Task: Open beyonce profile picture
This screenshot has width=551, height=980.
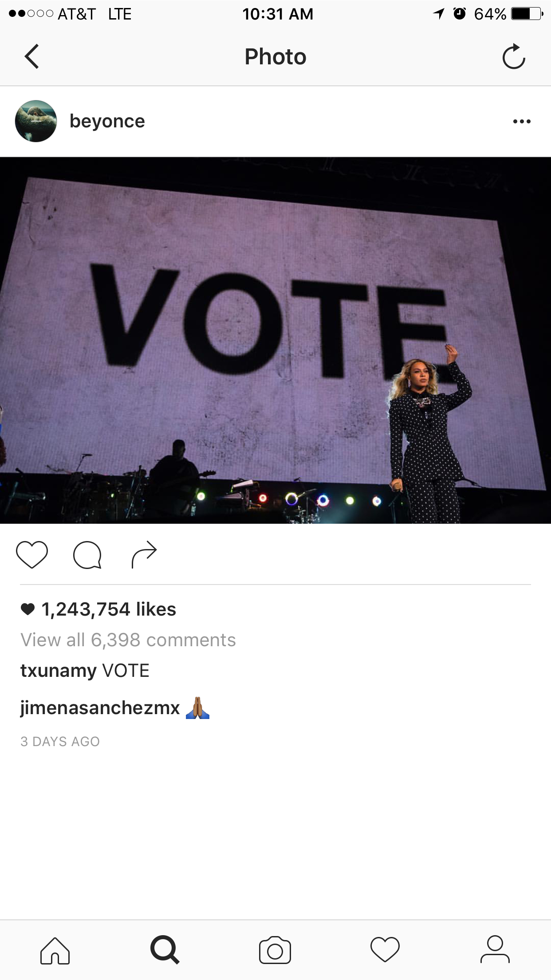Action: [36, 121]
